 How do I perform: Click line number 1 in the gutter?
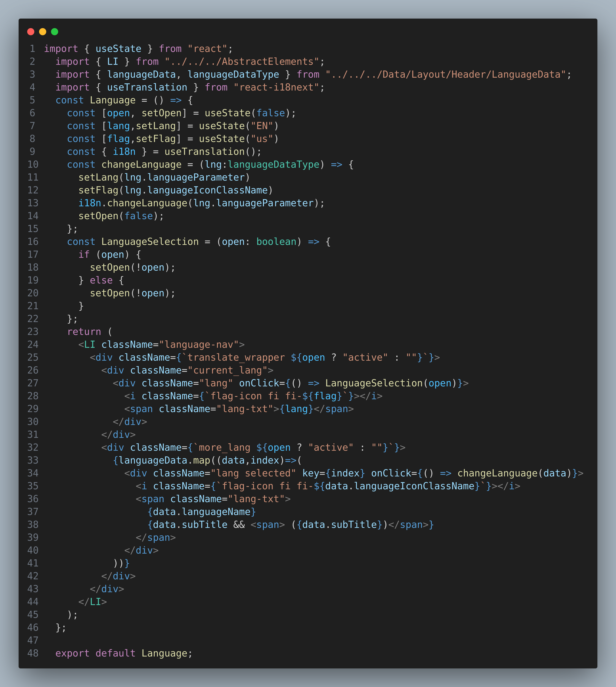tap(32, 49)
